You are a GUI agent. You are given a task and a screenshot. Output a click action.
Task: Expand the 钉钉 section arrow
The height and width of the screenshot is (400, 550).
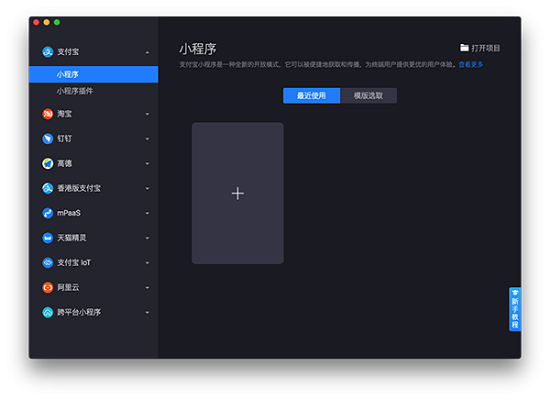point(147,139)
